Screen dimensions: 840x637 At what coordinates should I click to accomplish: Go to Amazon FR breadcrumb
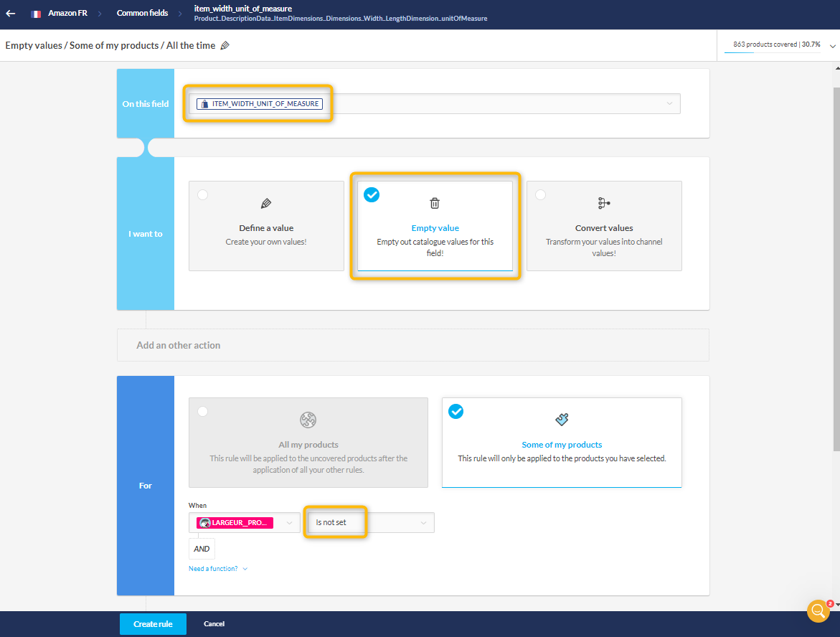click(x=67, y=14)
